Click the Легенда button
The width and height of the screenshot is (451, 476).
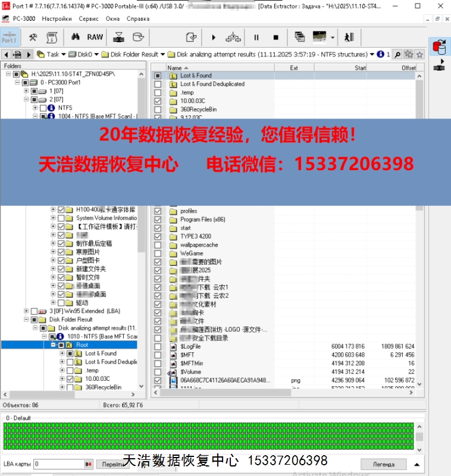coord(383,464)
